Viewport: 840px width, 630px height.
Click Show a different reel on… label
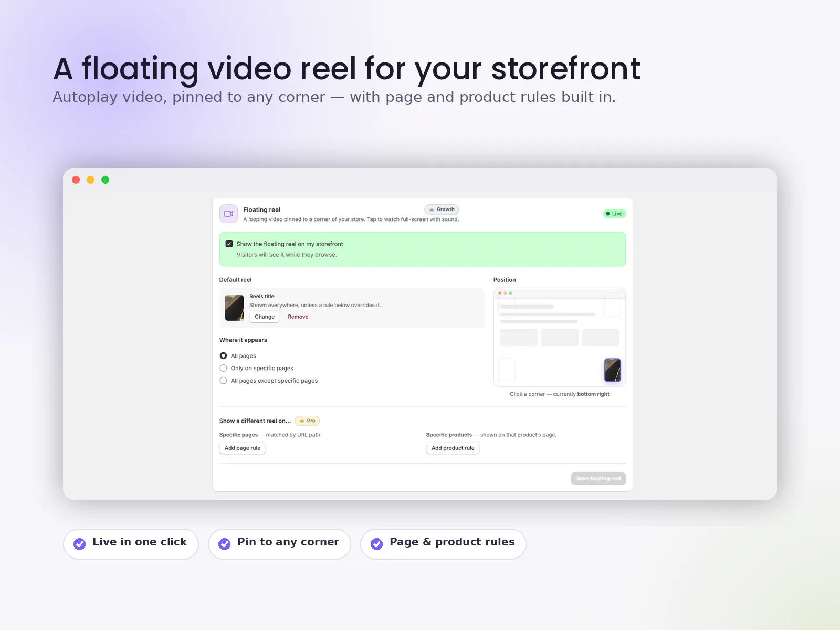[255, 421]
